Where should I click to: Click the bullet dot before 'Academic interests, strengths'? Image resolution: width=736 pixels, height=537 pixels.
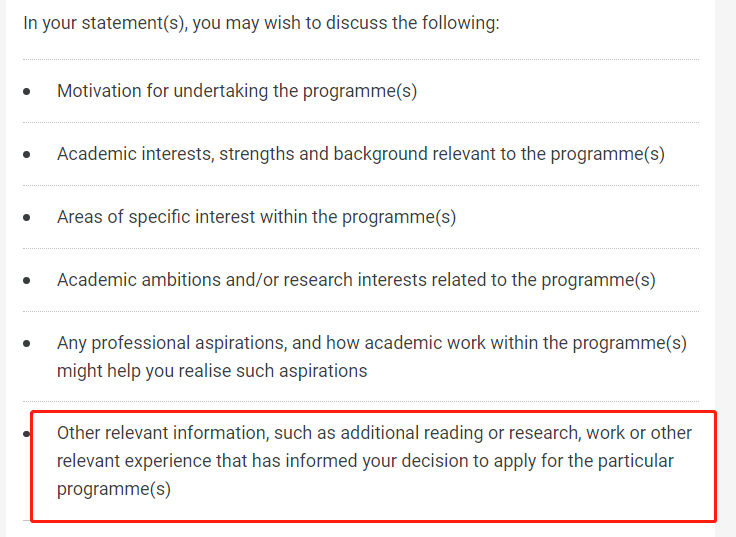(x=28, y=155)
